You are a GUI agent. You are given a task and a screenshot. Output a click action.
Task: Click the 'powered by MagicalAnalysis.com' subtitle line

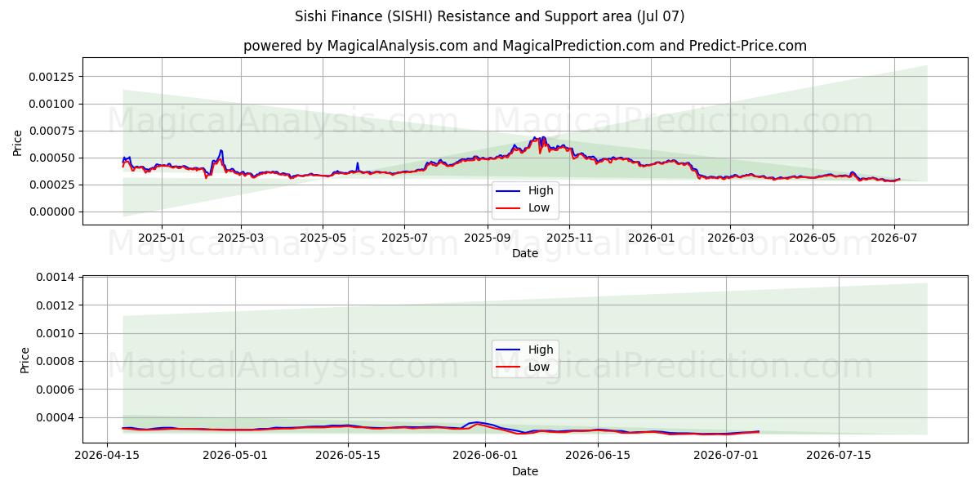pyautogui.click(x=525, y=46)
